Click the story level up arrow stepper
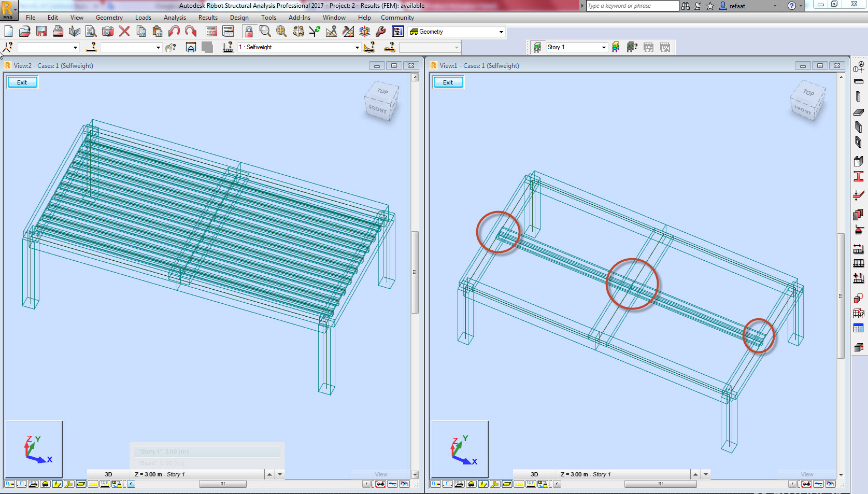The height and width of the screenshot is (494, 868). [269, 474]
